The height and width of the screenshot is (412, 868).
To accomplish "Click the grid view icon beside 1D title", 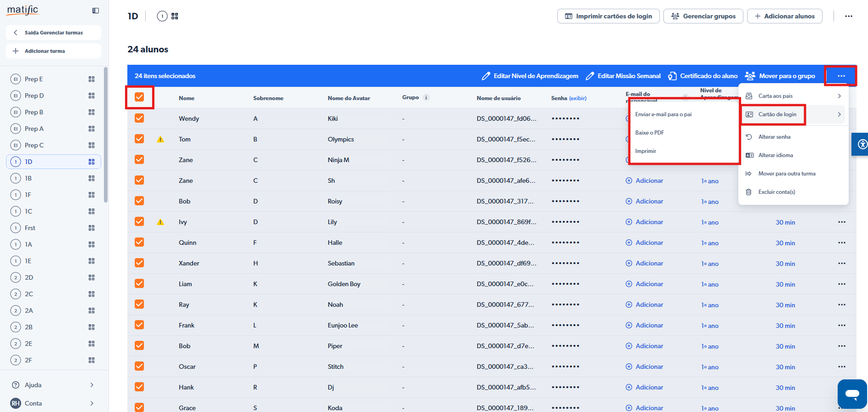I will pyautogui.click(x=175, y=16).
